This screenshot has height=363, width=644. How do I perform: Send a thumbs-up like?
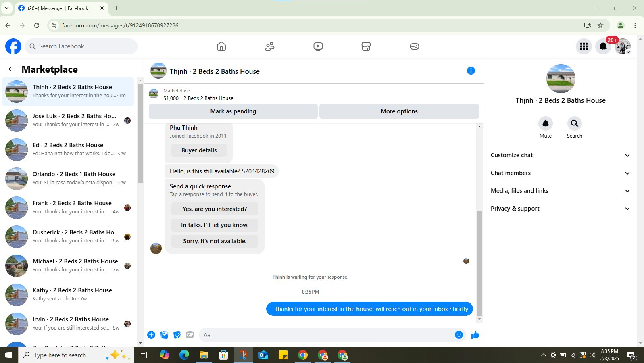click(x=475, y=335)
